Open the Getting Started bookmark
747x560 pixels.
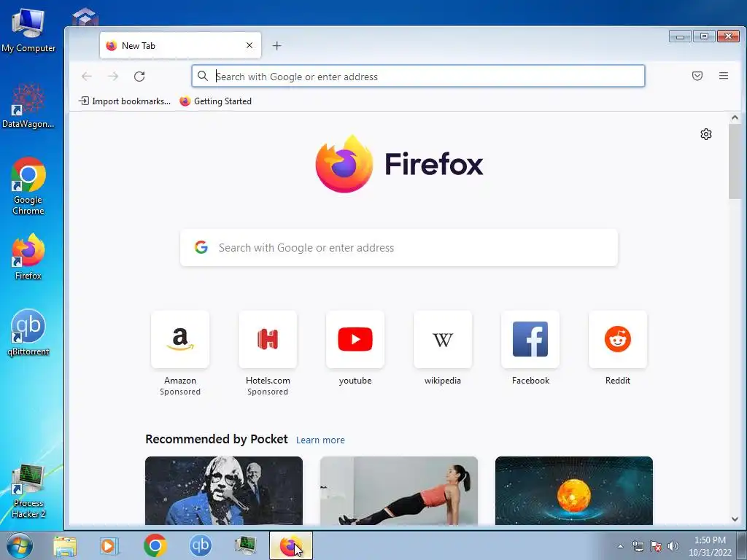coord(215,101)
